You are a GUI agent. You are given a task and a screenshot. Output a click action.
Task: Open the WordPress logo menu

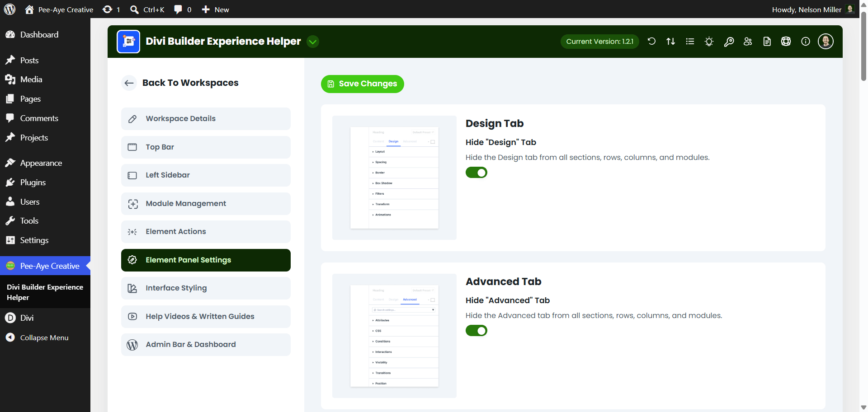pos(10,9)
